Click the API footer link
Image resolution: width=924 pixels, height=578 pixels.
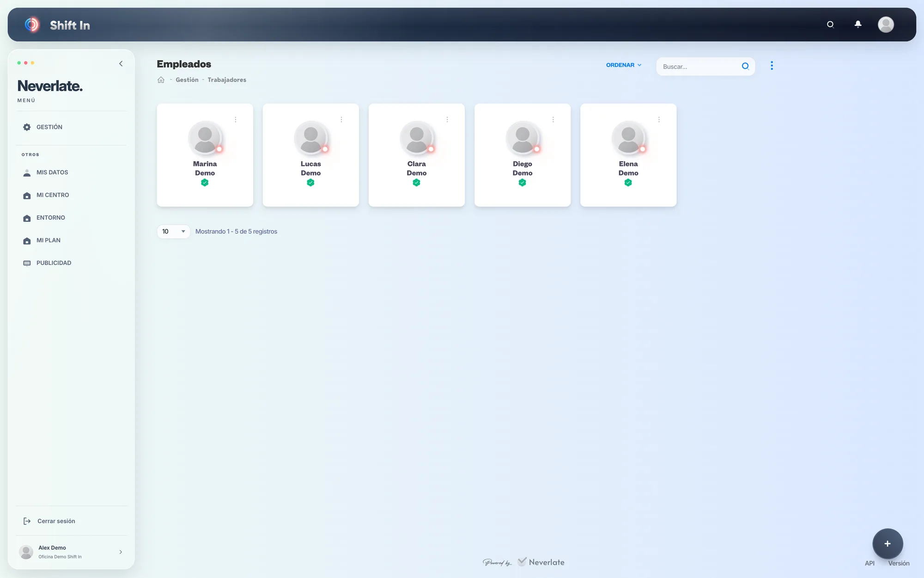point(869,563)
